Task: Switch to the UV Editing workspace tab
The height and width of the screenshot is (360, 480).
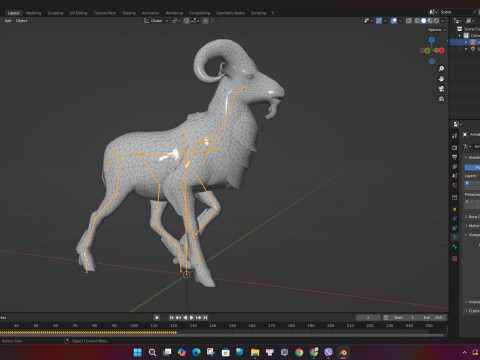Action: point(78,13)
